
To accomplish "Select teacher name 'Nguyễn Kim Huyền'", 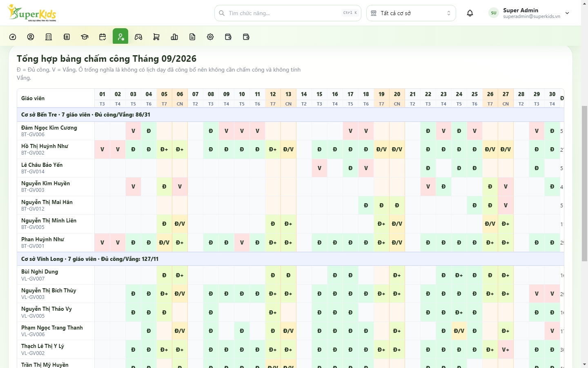I will click(x=45, y=183).
